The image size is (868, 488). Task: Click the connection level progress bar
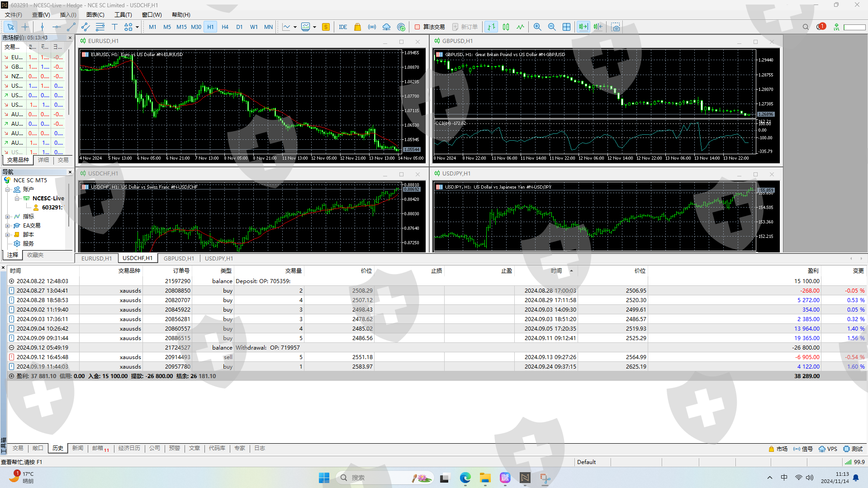coord(854,27)
